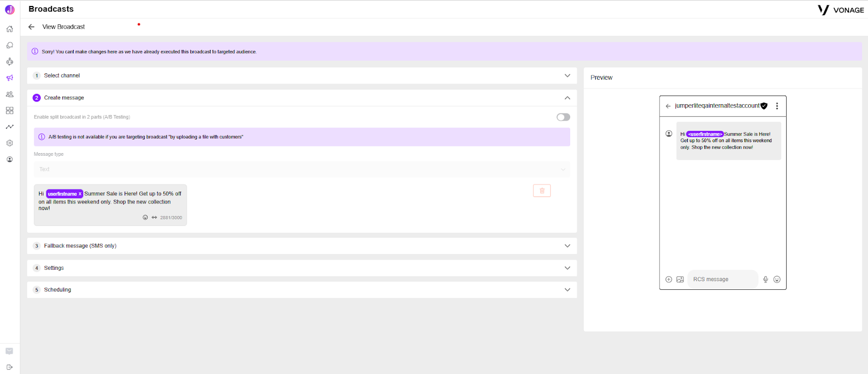The width and height of the screenshot is (868, 374).
Task: Open the analytics graph icon in the sidebar
Action: (9, 127)
